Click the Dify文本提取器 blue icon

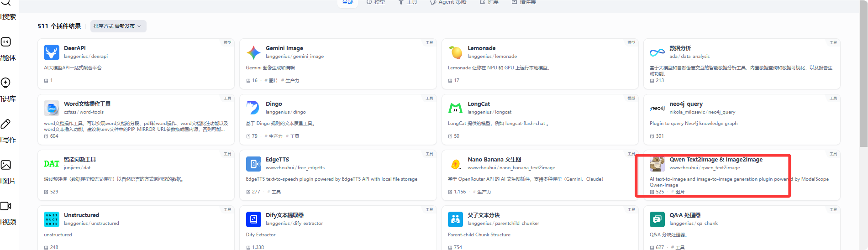pyautogui.click(x=253, y=219)
